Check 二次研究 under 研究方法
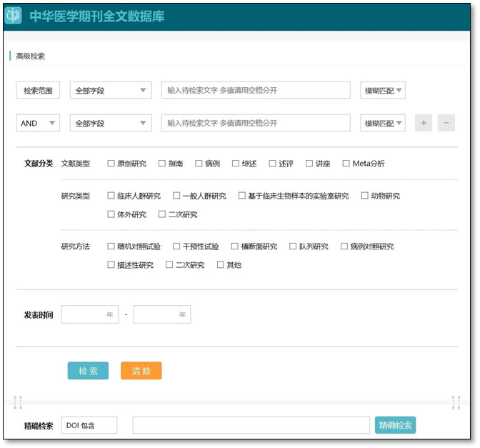The height and width of the screenshot is (448, 480). click(169, 264)
